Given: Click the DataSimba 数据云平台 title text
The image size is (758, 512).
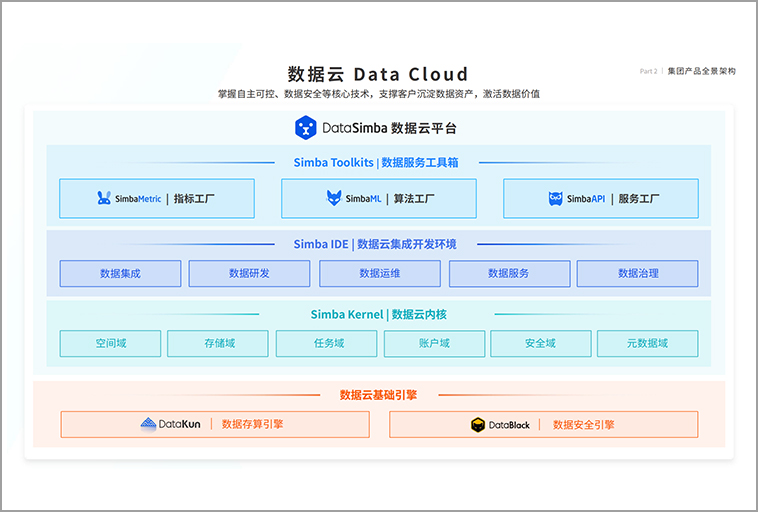Looking at the screenshot, I should coord(390,128).
